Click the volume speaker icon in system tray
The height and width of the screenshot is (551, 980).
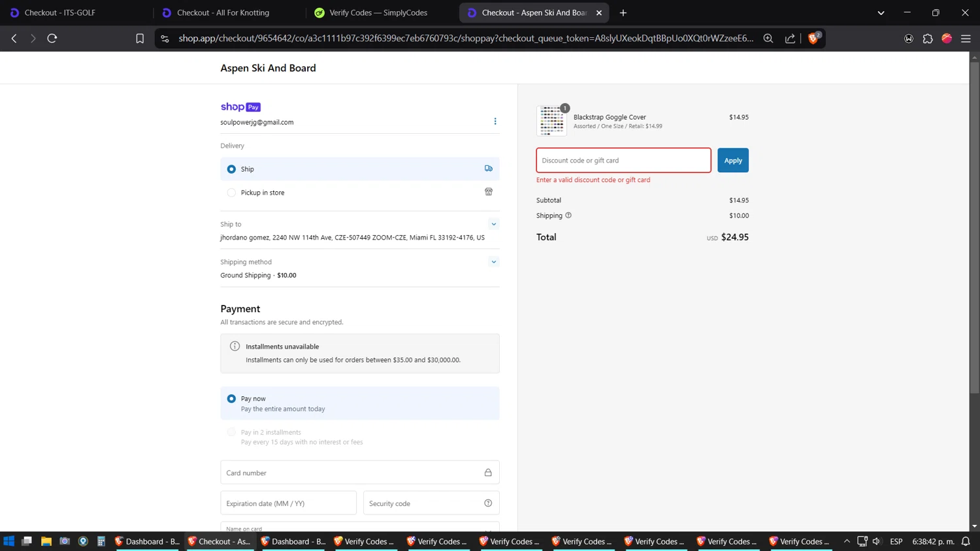pos(877,541)
